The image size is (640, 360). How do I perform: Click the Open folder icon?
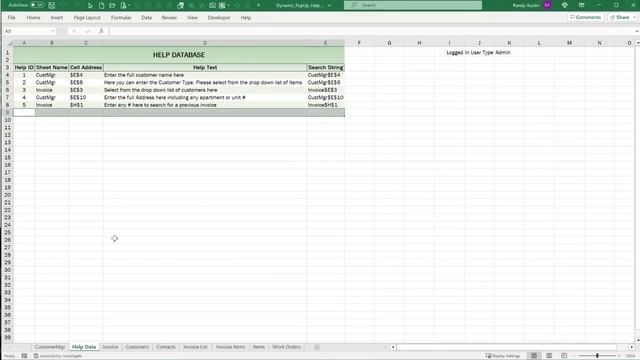(x=112, y=5)
